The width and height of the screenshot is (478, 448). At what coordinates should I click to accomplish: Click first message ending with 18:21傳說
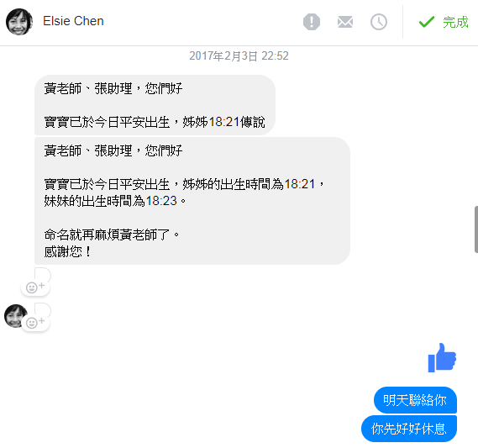coord(155,105)
